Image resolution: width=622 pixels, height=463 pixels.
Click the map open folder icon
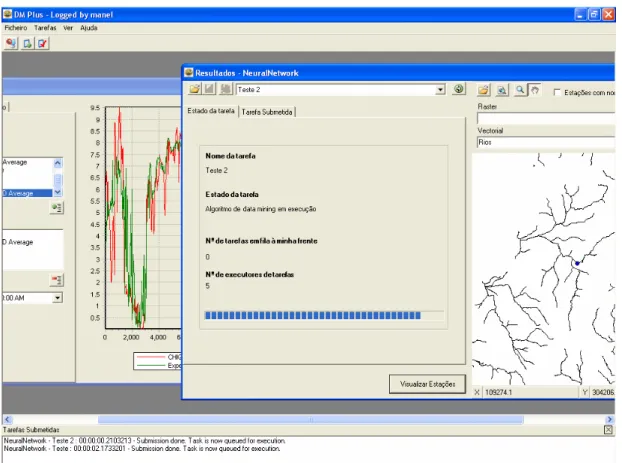pyautogui.click(x=484, y=90)
